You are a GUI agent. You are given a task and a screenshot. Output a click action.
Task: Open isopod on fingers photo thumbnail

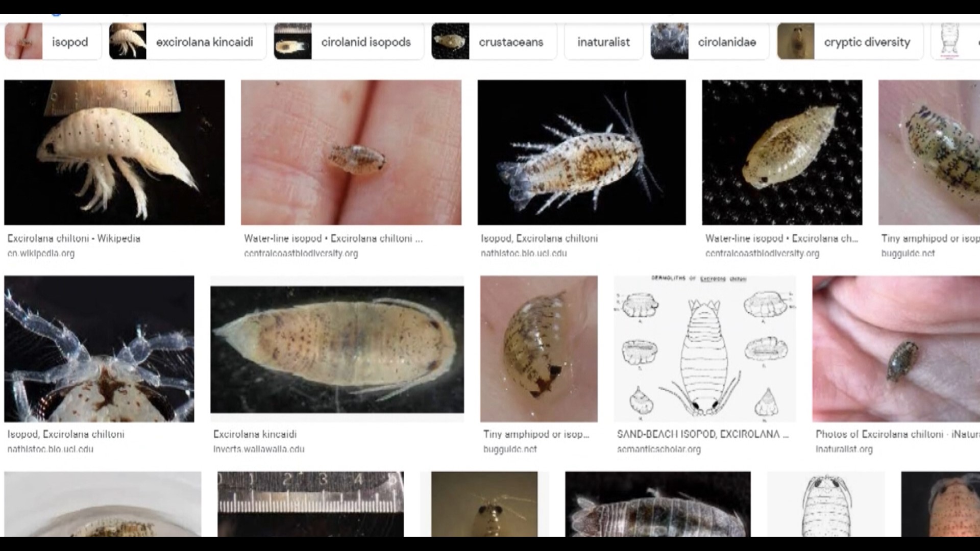pyautogui.click(x=351, y=152)
